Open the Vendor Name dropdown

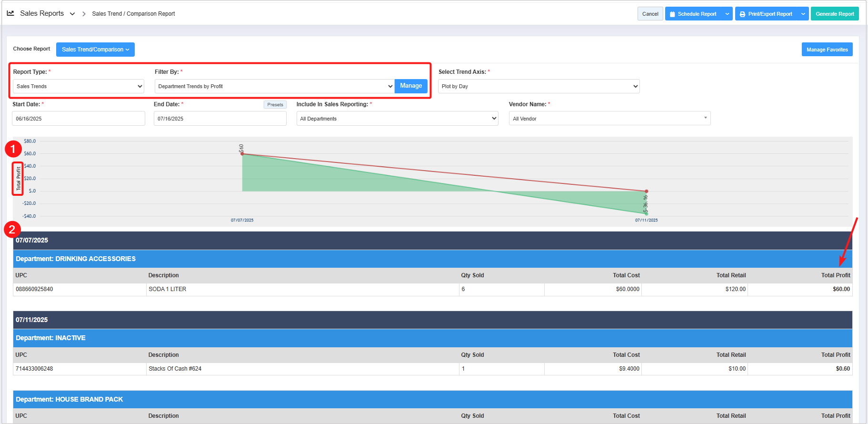point(609,119)
